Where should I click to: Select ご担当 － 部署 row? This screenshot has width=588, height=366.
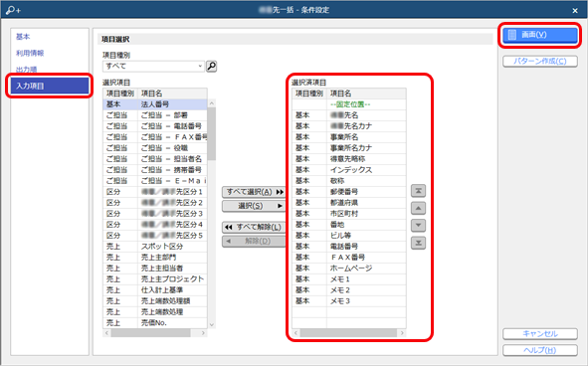point(155,115)
